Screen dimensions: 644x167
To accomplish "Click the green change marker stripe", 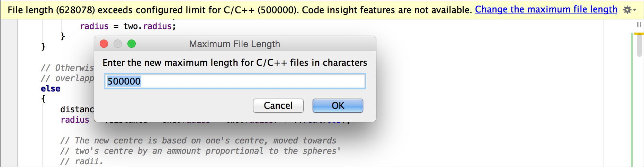I will tap(632, 100).
